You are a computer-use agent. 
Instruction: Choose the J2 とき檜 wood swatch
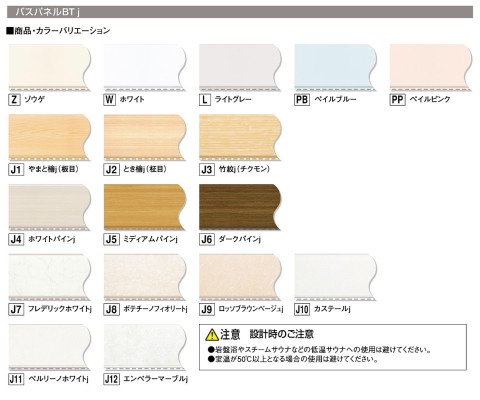pyautogui.click(x=145, y=138)
